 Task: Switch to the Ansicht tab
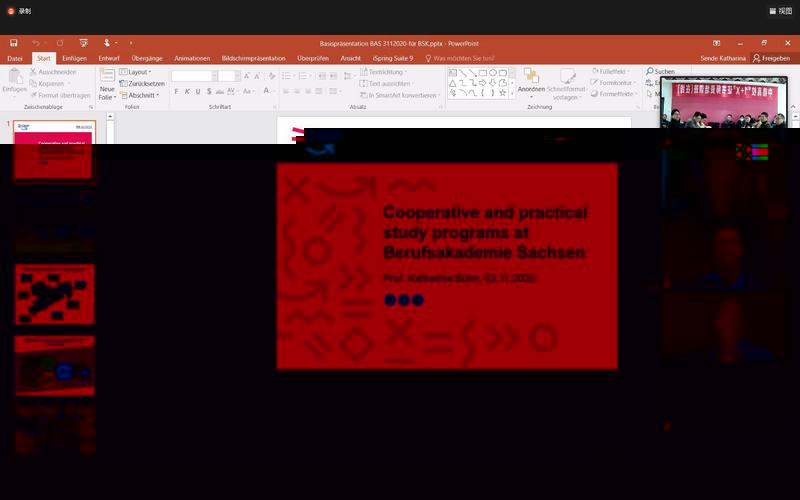tap(351, 58)
